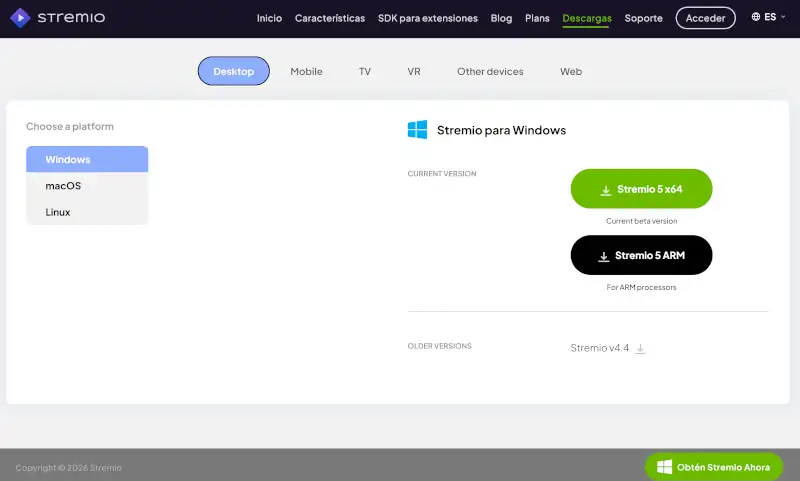The height and width of the screenshot is (481, 800).
Task: Choose Windows in the platform list
Action: click(87, 159)
